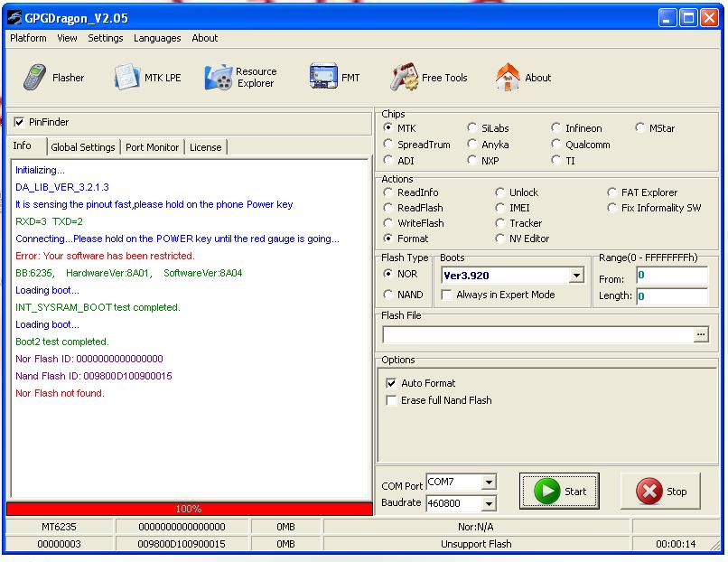The height and width of the screenshot is (562, 728).
Task: Open the COM Port dropdown
Action: click(489, 482)
